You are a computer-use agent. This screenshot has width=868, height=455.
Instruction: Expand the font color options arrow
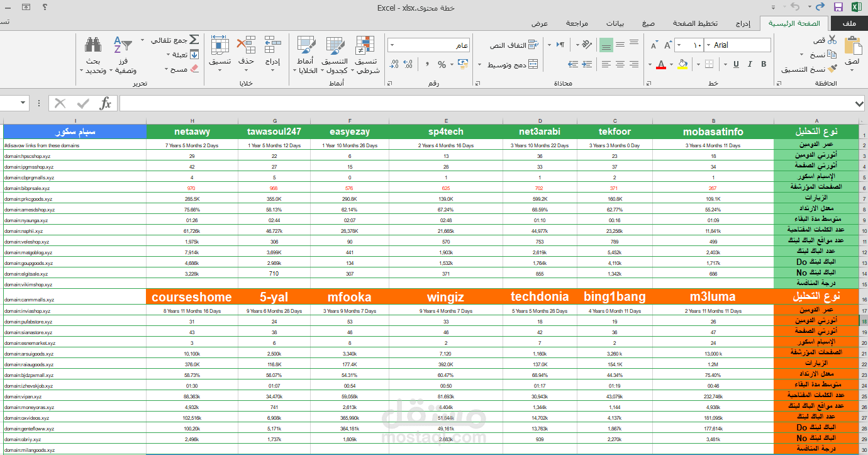coord(651,64)
